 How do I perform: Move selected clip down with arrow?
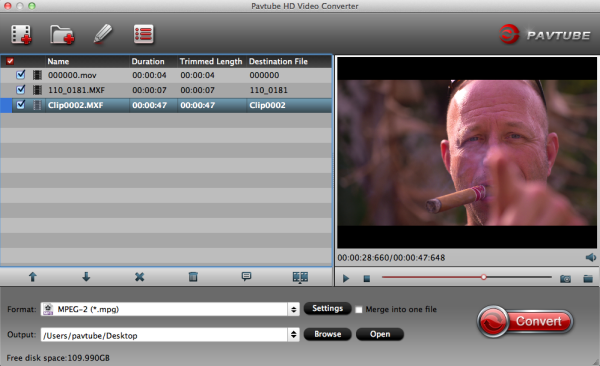click(86, 277)
